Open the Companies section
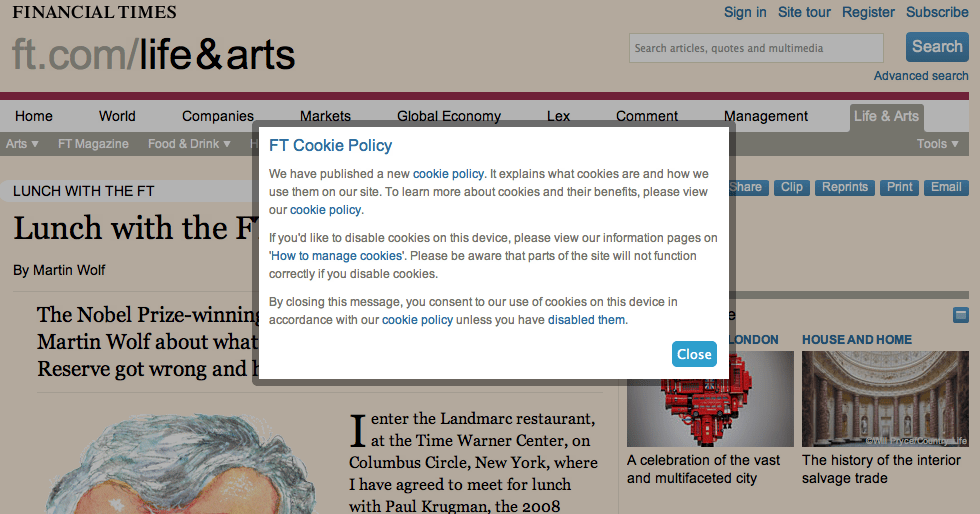This screenshot has width=980, height=514. [218, 116]
